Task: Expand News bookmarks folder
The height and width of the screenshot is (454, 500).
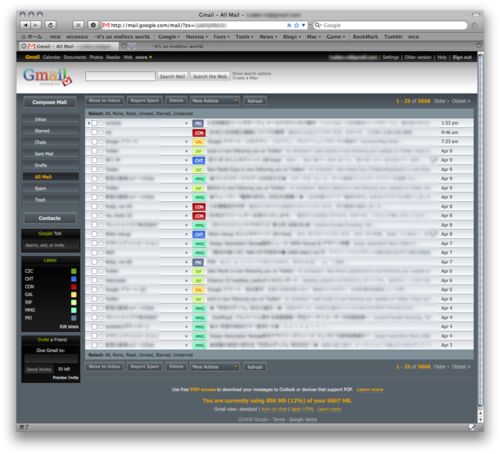Action: click(x=268, y=37)
